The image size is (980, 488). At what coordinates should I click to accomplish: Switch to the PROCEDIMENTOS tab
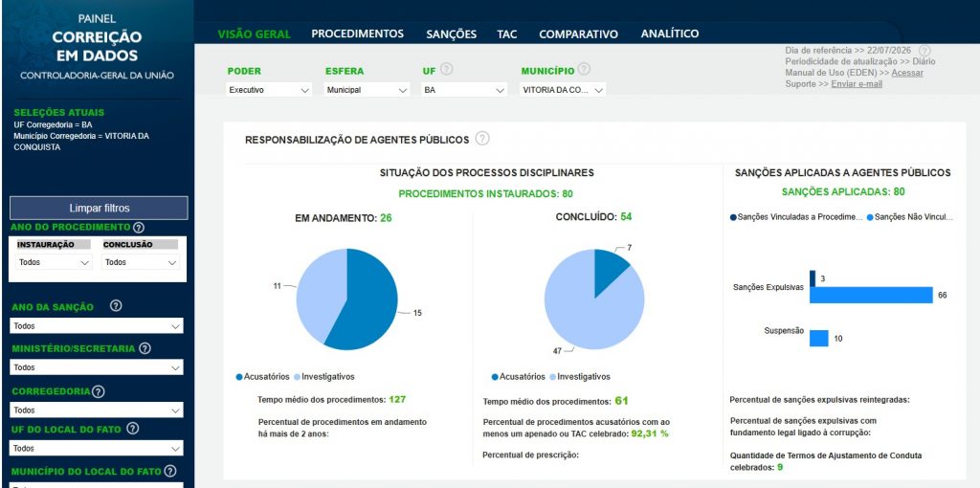pos(358,33)
